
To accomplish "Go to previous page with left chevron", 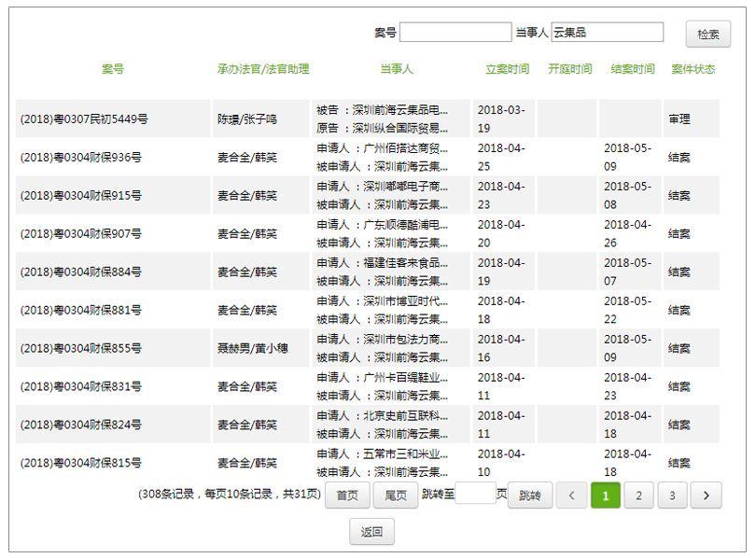I will (571, 495).
